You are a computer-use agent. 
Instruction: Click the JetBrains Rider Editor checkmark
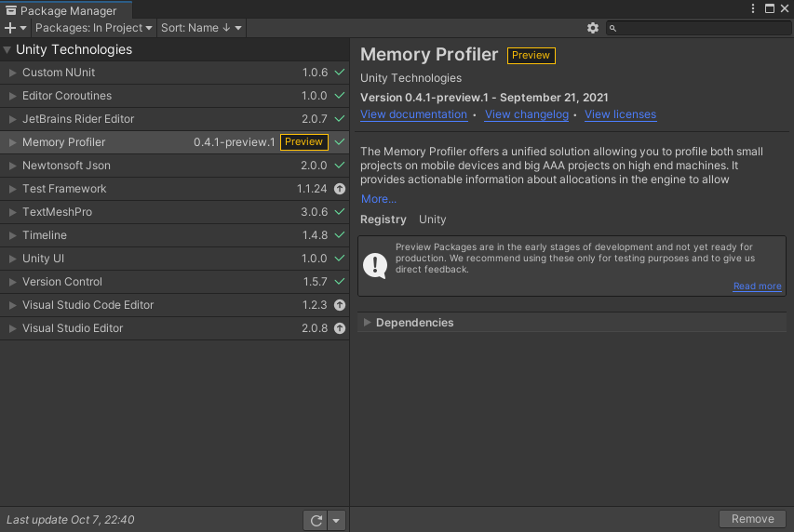340,119
